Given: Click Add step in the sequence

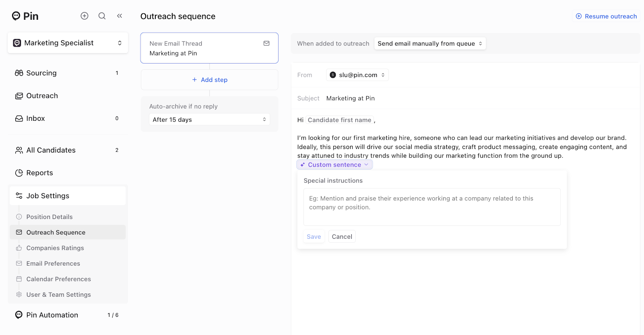Looking at the screenshot, I should (210, 80).
